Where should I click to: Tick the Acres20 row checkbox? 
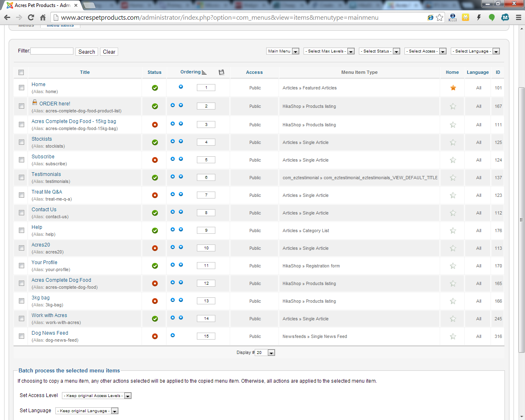21,248
